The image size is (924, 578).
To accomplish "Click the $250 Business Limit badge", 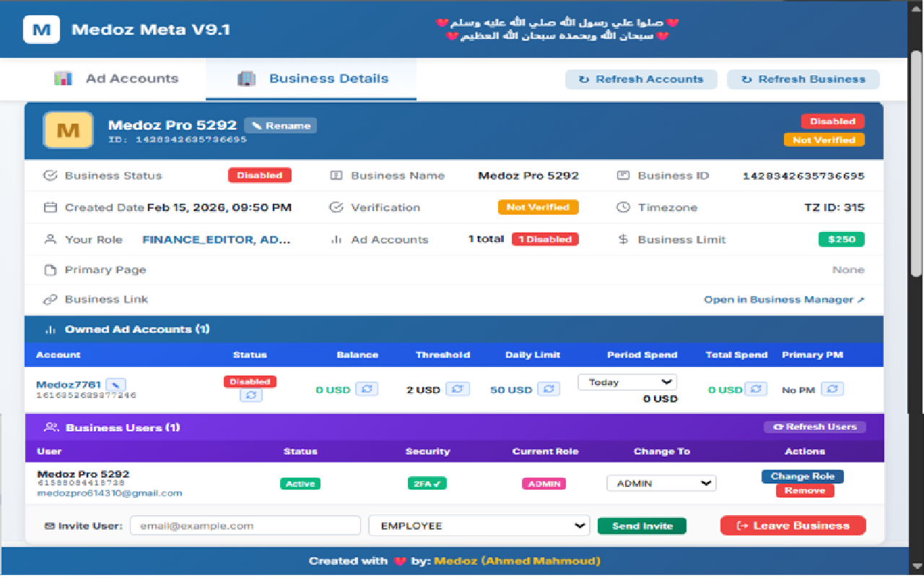I will pos(842,239).
